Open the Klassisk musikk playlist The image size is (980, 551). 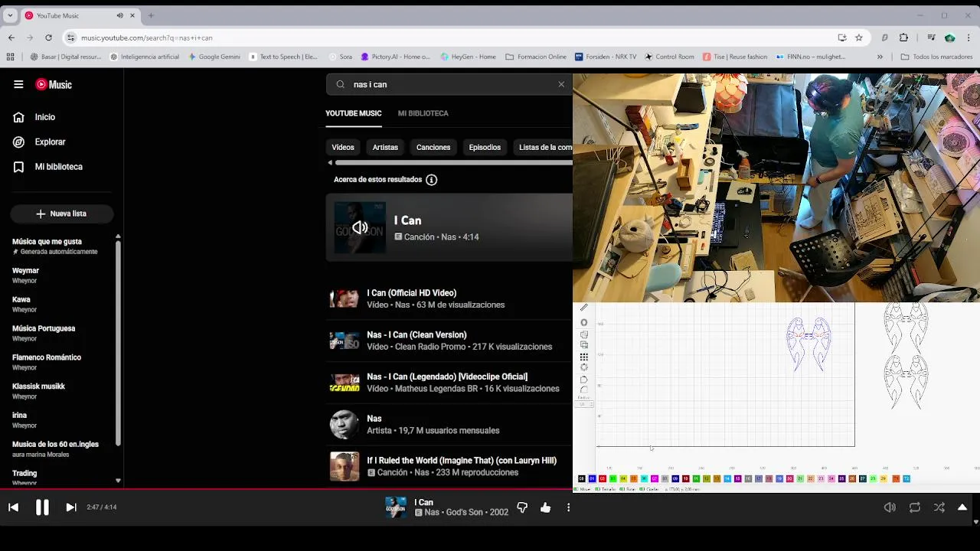point(38,391)
